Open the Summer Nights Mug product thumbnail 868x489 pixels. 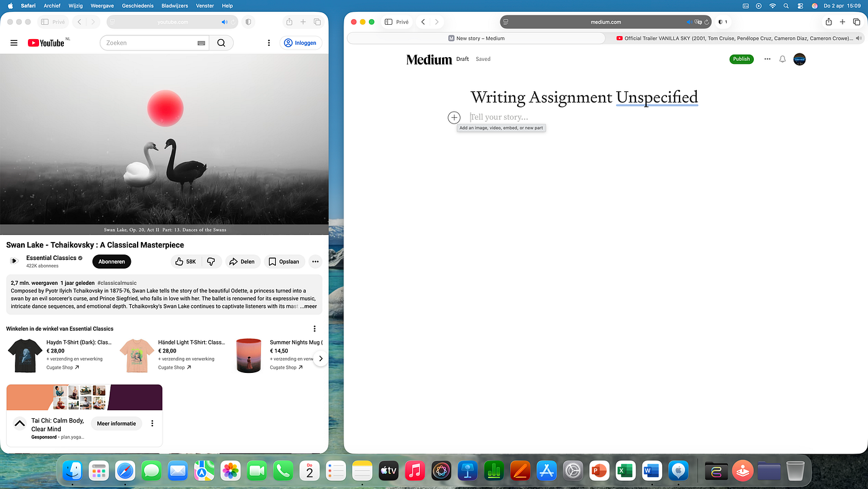click(249, 356)
